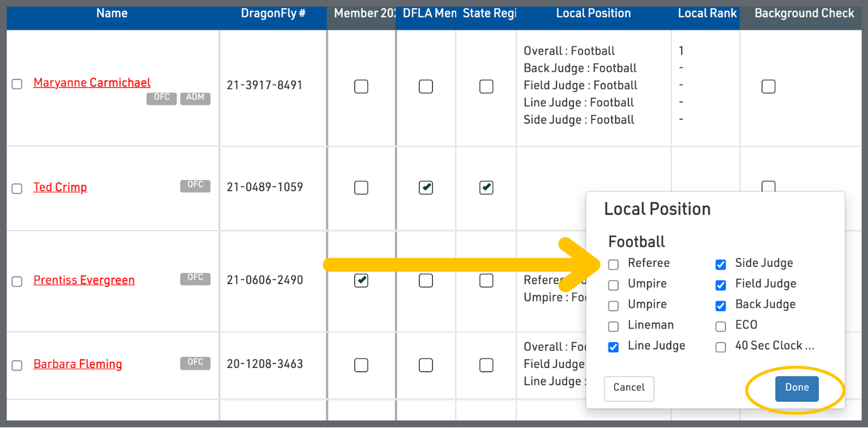
Task: Tick the ECO checkbox
Action: click(721, 326)
